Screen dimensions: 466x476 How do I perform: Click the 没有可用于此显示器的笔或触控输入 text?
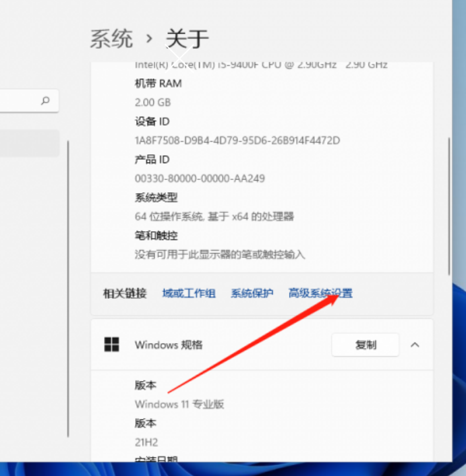coord(220,254)
